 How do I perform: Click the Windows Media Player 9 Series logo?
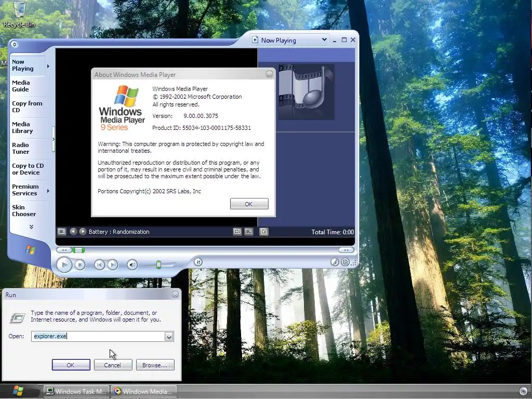[122, 108]
